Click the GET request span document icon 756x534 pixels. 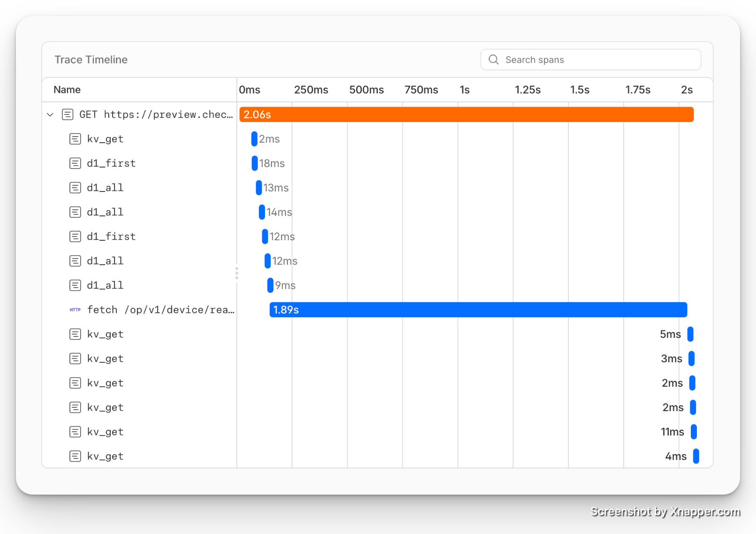(68, 114)
